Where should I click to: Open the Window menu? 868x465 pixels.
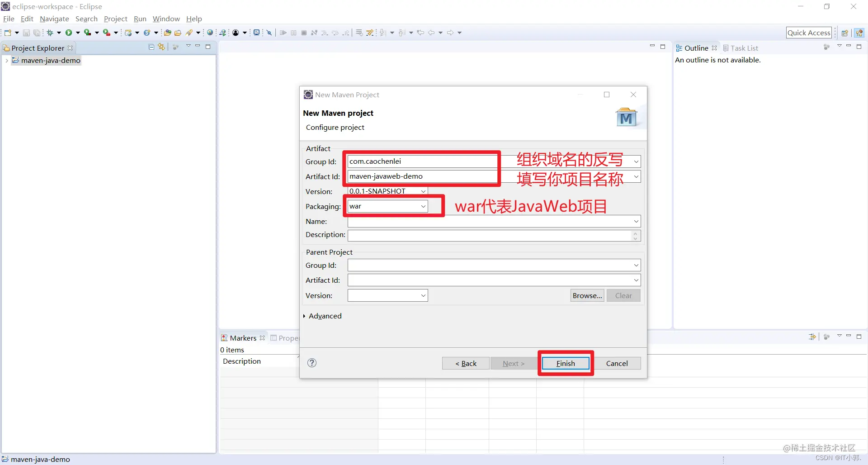pyautogui.click(x=166, y=19)
